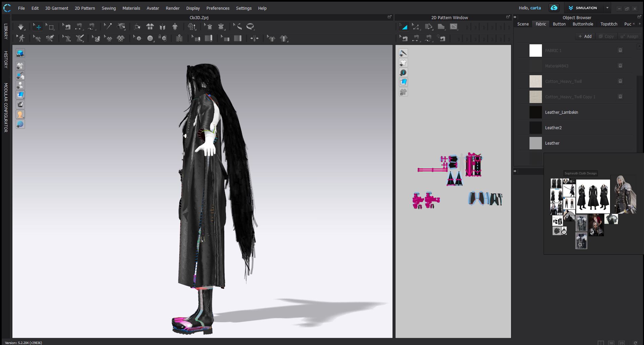Select the Select/Move tool in 3D toolbar

(x=37, y=27)
